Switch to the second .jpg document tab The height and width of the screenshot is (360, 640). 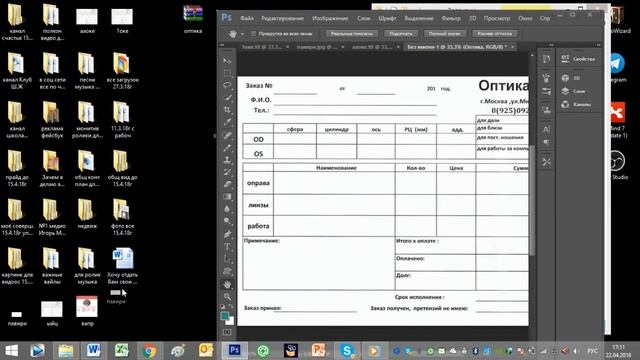[x=317, y=47]
